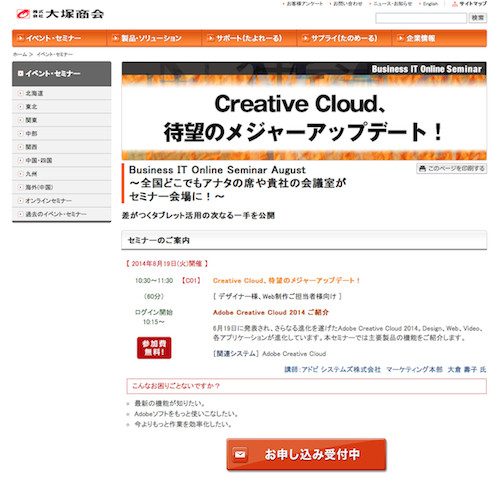Click the 大塚商会 company logo
This screenshot has width=500, height=477.
(60, 14)
